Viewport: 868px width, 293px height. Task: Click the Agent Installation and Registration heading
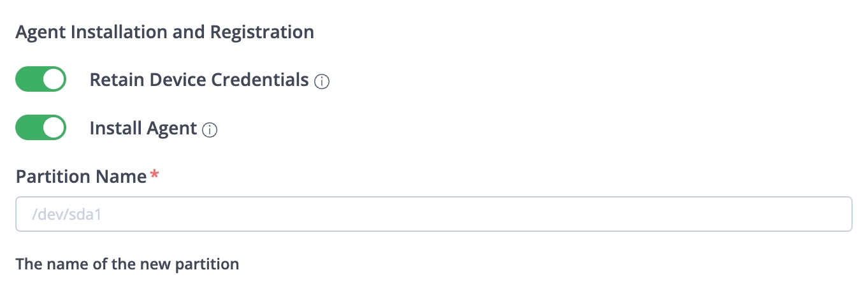click(x=164, y=32)
